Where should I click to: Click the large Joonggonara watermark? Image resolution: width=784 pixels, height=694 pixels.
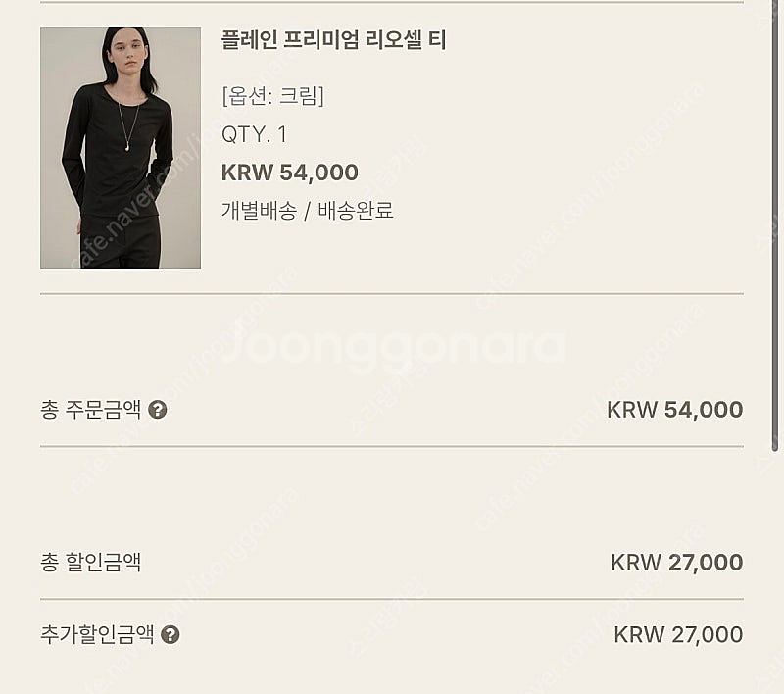pos(392,348)
